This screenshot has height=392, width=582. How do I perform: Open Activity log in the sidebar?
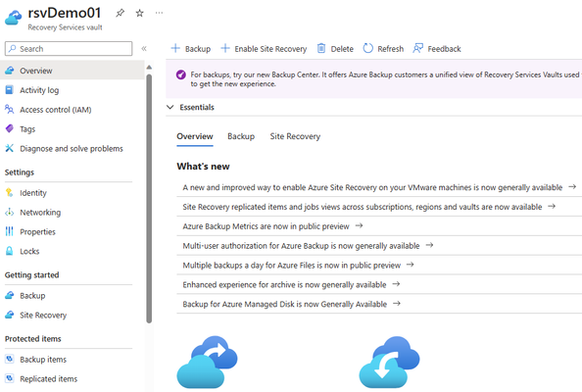point(39,90)
